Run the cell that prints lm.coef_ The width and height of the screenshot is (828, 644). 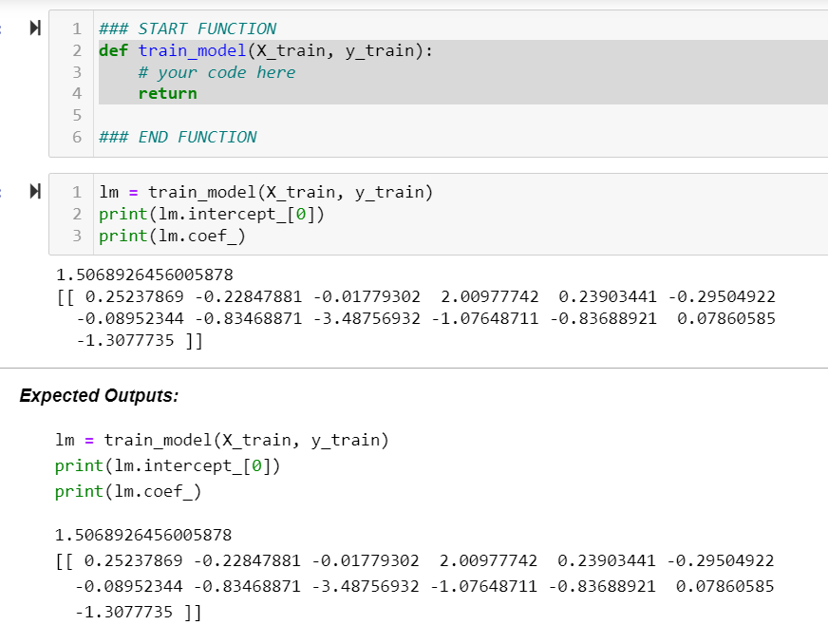pyautogui.click(x=35, y=191)
